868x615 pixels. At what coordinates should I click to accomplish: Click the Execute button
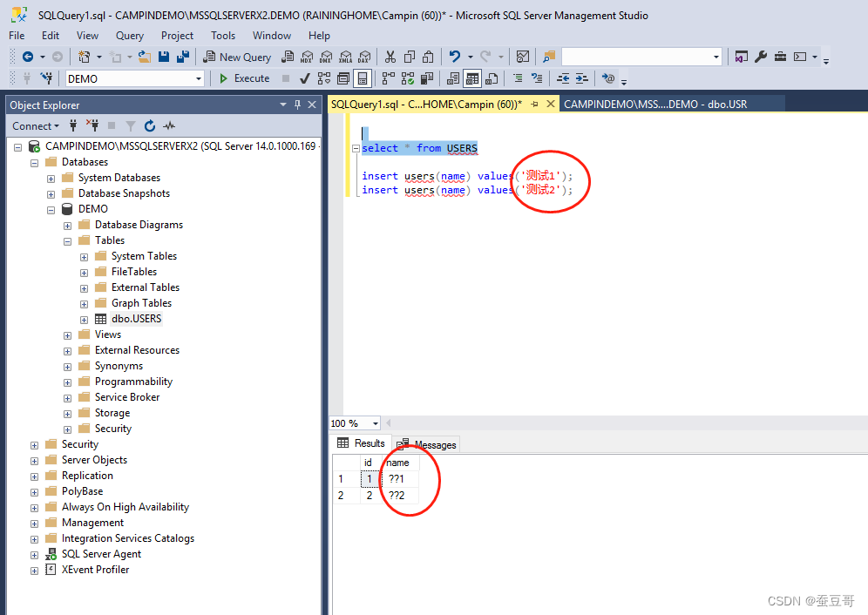tap(244, 78)
